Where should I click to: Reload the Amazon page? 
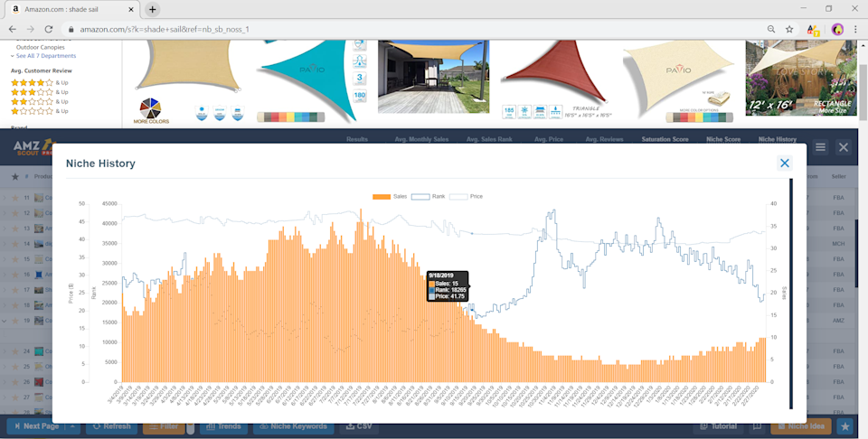click(49, 29)
